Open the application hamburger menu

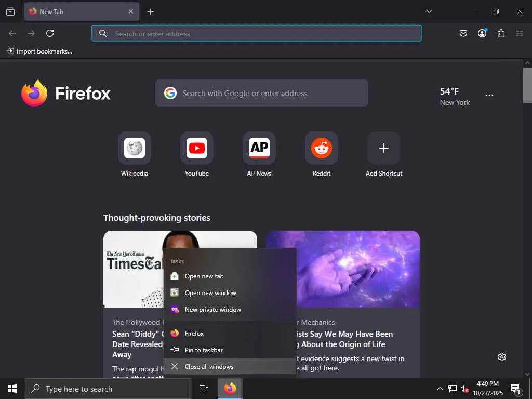pyautogui.click(x=520, y=33)
